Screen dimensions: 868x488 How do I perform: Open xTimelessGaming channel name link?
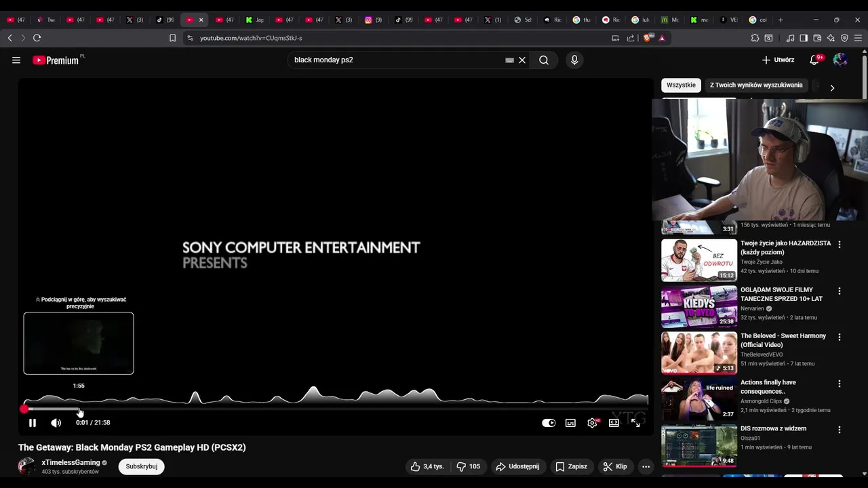[x=71, y=462]
